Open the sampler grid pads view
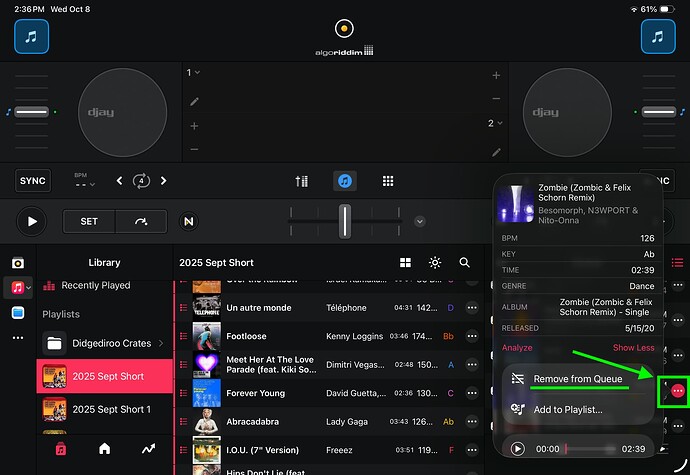Viewport: 690px width, 475px height. (x=388, y=181)
